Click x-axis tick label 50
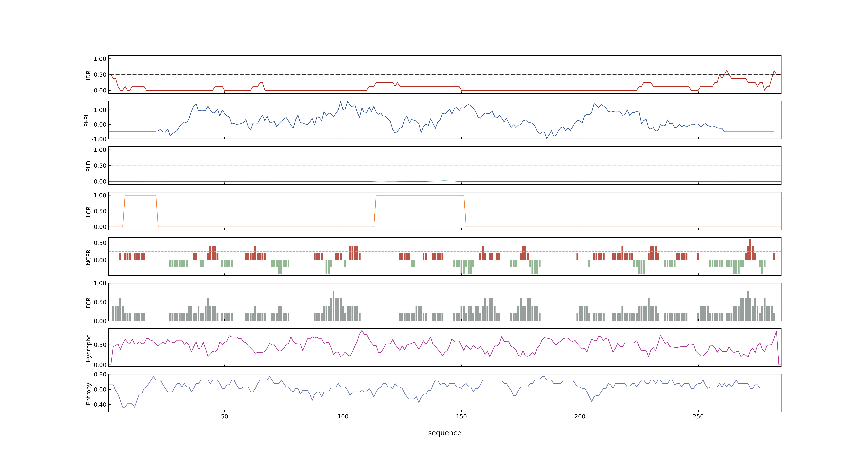The image size is (868, 463). 224,416
